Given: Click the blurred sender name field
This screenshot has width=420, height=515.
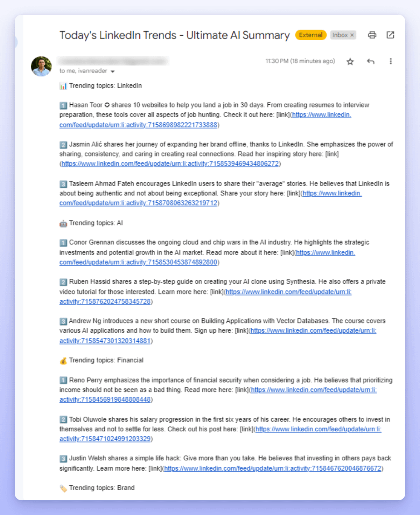Looking at the screenshot, I should pos(113,61).
